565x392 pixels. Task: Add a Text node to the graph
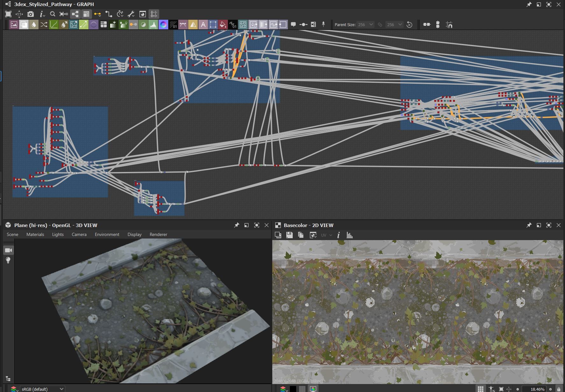[204, 25]
